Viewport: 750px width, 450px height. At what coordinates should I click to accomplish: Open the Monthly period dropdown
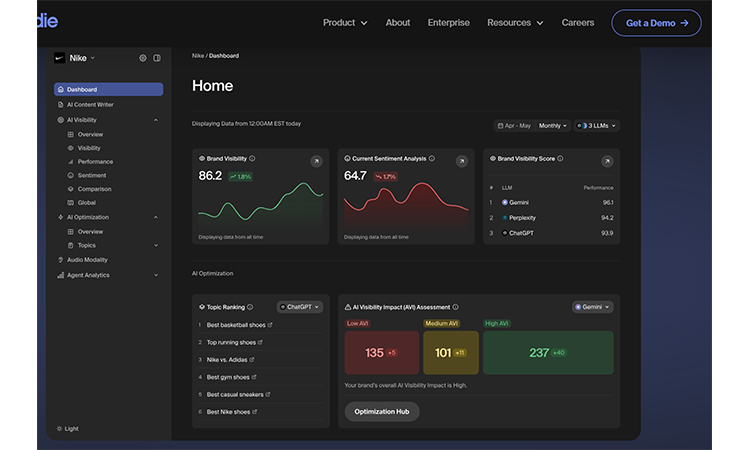(x=553, y=126)
